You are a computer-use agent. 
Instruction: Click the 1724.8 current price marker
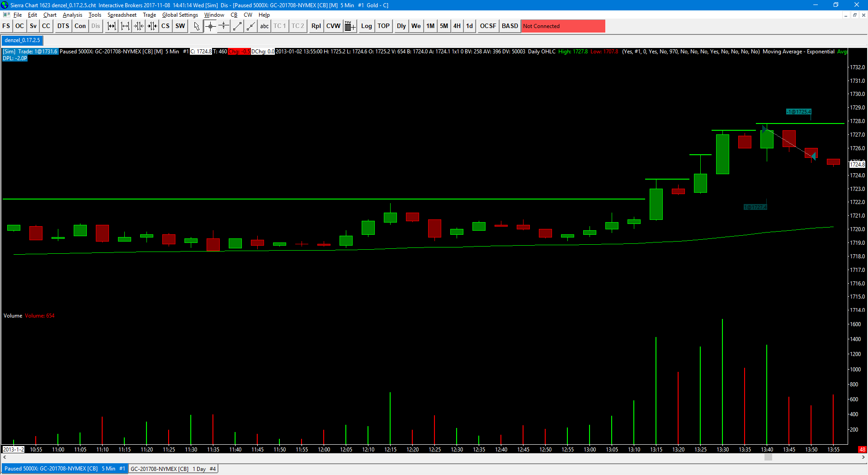[858, 164]
